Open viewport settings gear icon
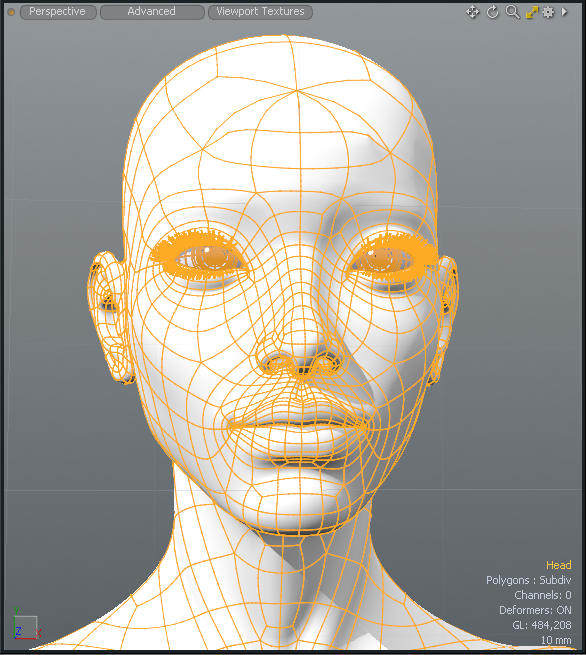This screenshot has height=655, width=586. tap(548, 12)
